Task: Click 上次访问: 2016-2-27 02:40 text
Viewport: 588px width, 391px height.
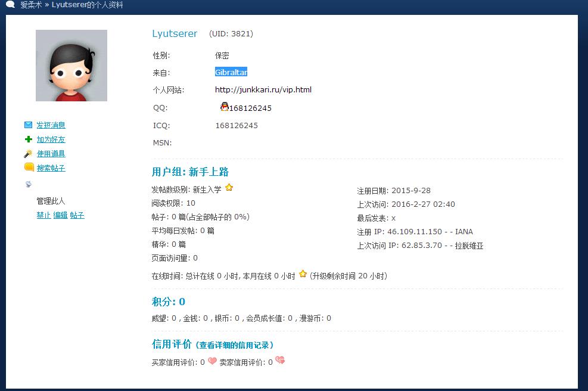Action: click(x=406, y=204)
